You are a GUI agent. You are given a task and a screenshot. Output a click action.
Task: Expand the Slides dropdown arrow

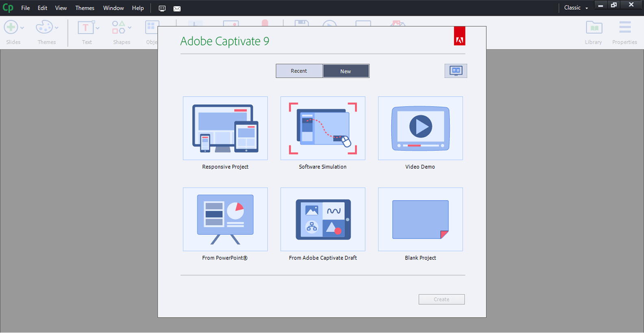pos(22,28)
